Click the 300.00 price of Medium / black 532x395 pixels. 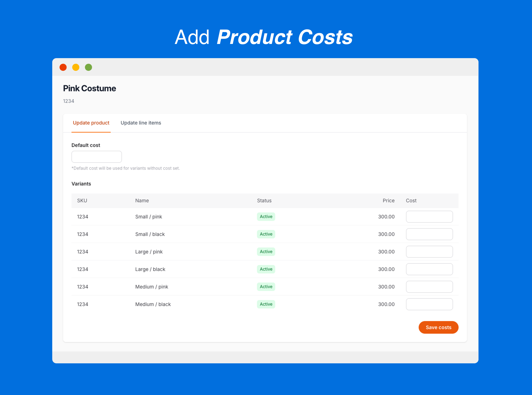point(386,304)
